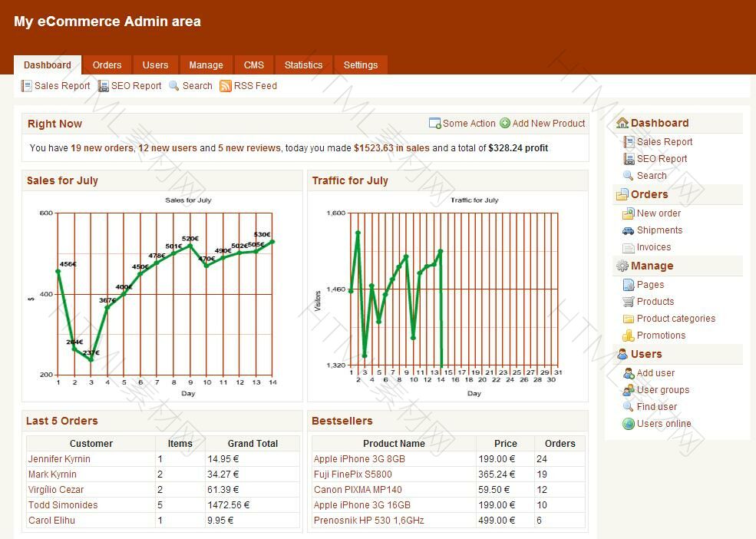
Task: Open customer Jennifer Kyrnin's order
Action: [x=59, y=459]
